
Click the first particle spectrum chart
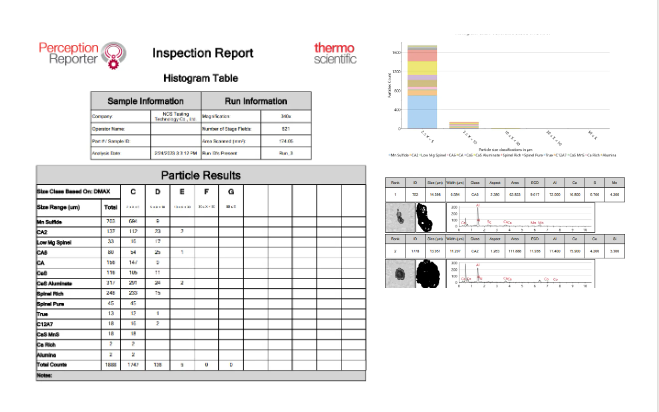(x=520, y=215)
